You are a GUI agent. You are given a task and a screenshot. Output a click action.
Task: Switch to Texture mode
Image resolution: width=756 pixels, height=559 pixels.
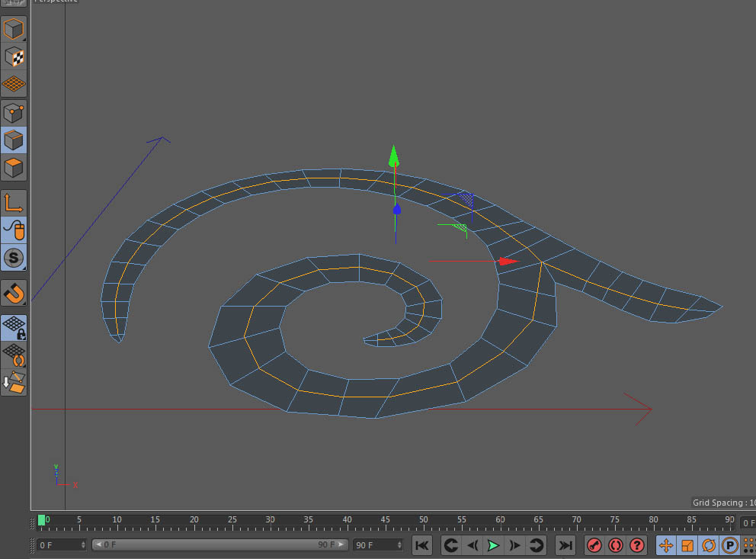click(x=14, y=57)
